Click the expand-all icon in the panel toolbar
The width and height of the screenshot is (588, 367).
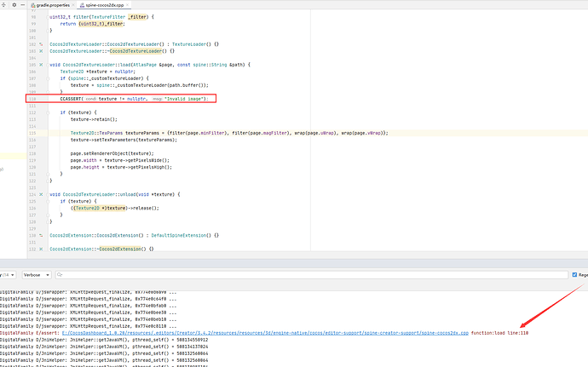point(3,5)
